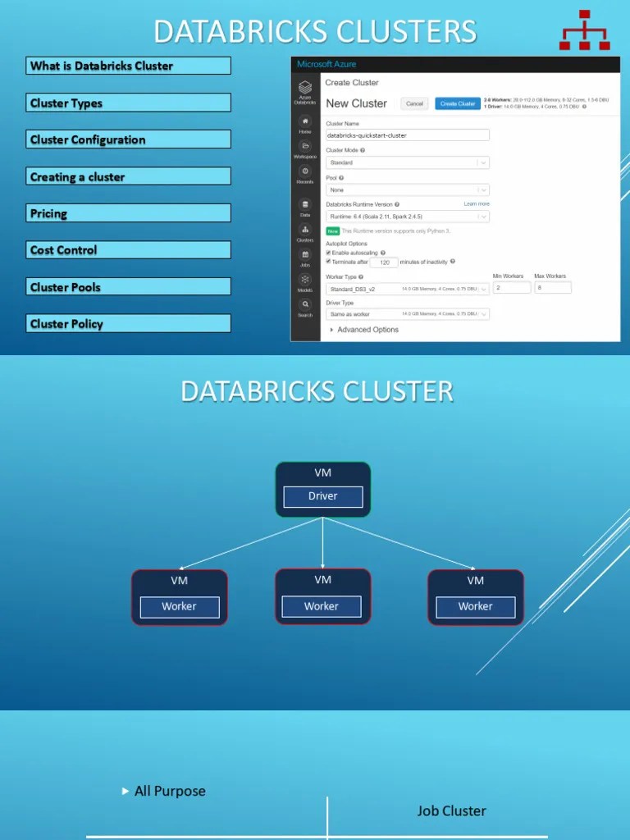Click the Cluster Mode help icon

(x=363, y=150)
